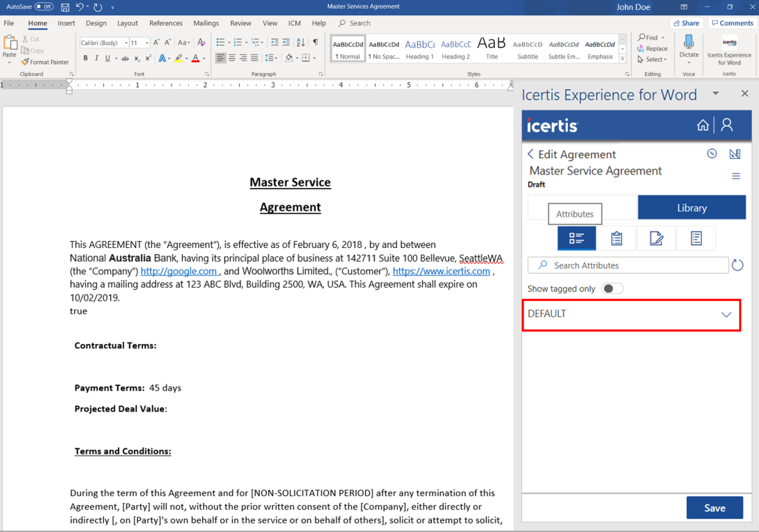Image resolution: width=759 pixels, height=532 pixels.
Task: Open the Icertis home icon
Action: 703,125
